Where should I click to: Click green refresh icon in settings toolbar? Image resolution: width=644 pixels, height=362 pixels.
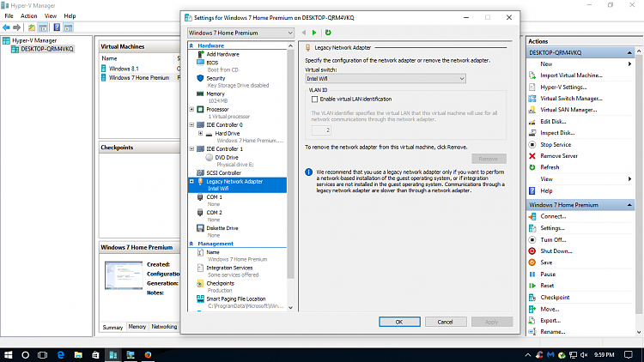[x=328, y=33]
